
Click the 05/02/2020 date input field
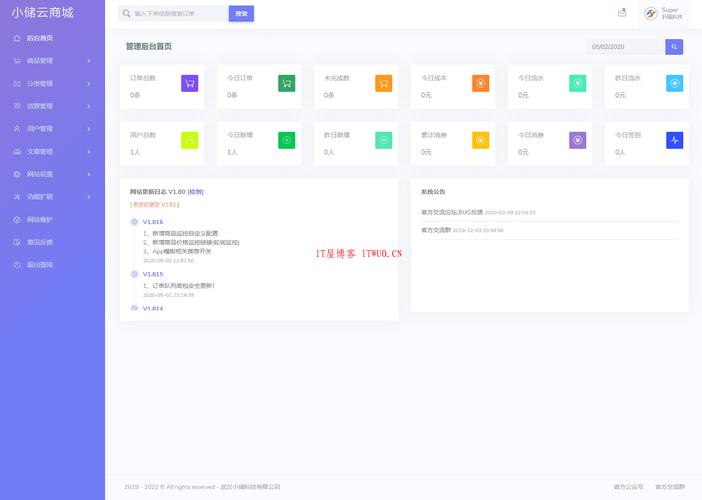click(625, 47)
